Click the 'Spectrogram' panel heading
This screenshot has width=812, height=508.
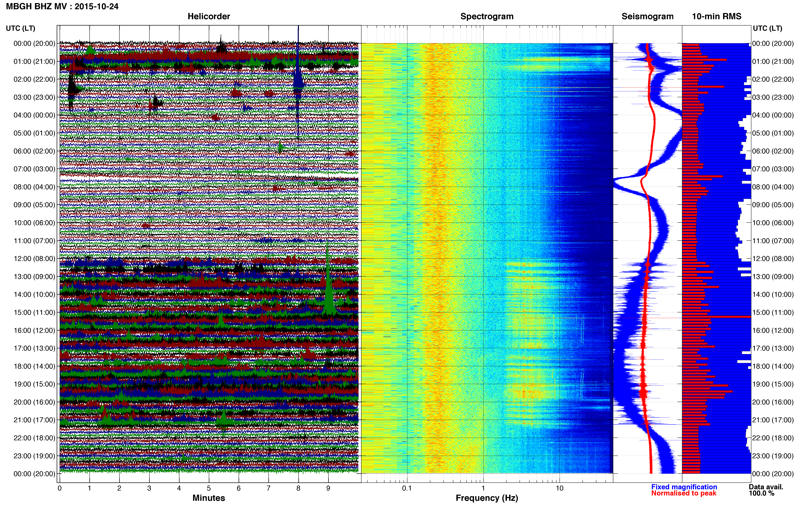(x=487, y=16)
